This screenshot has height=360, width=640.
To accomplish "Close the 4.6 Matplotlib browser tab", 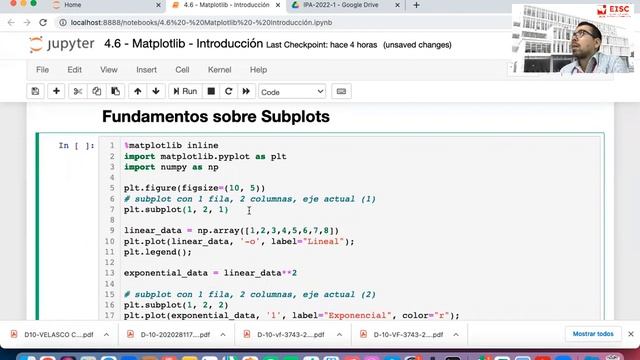I will (x=278, y=5).
